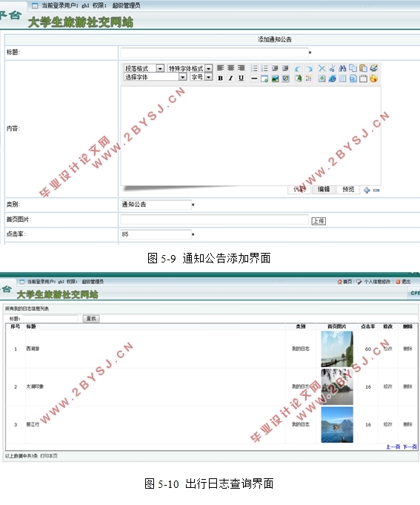Click the 打印本页 print link
Screen dimensions: 420x505
point(49,456)
